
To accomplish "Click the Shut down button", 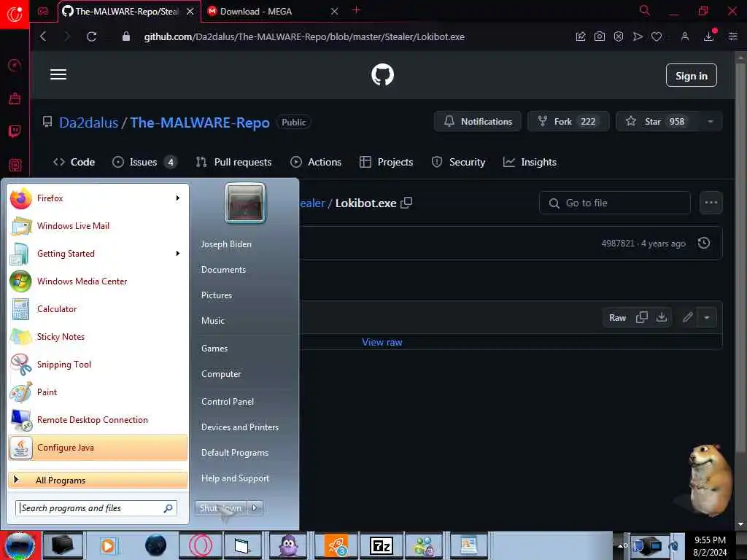I will coord(221,508).
